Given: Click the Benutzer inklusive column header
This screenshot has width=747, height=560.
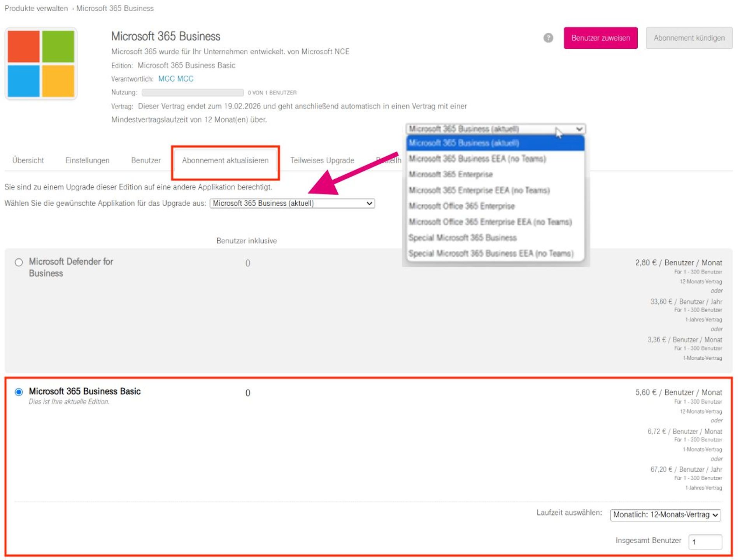Looking at the screenshot, I should [247, 241].
